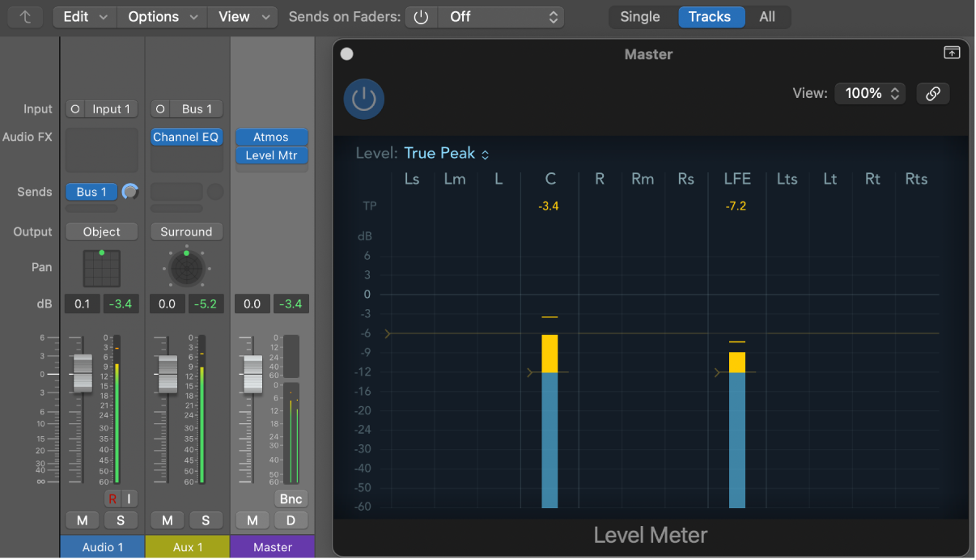Solo the Audio 1 channel

(121, 520)
